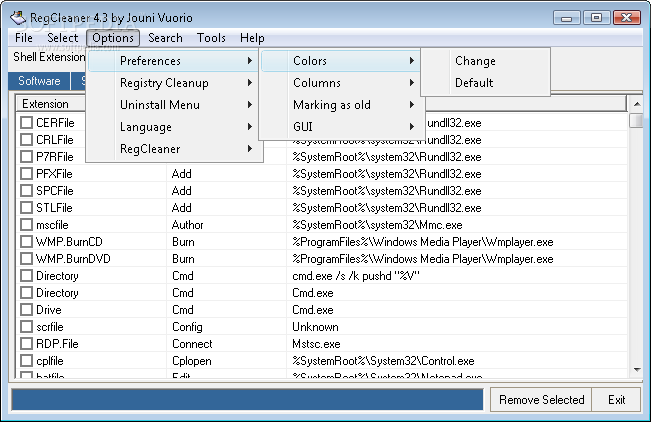This screenshot has height=422, width=651.
Task: Check the PFXFile checkbox
Action: click(x=26, y=174)
